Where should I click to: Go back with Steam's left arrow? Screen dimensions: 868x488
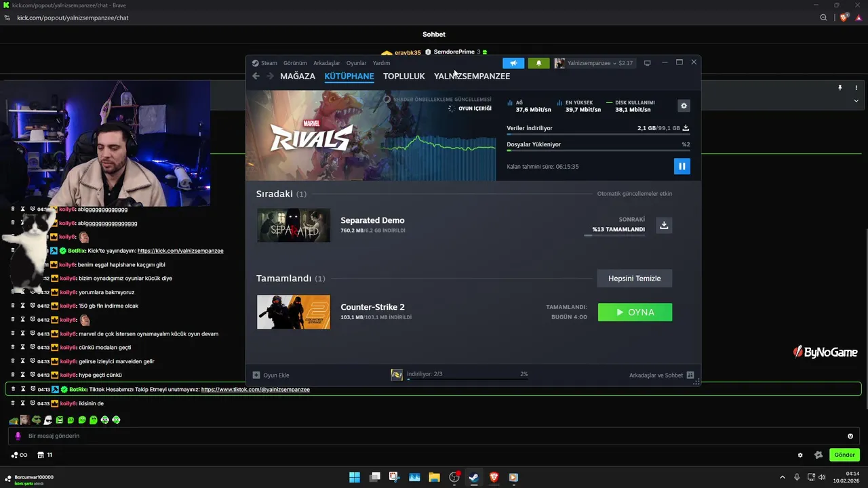tap(256, 76)
